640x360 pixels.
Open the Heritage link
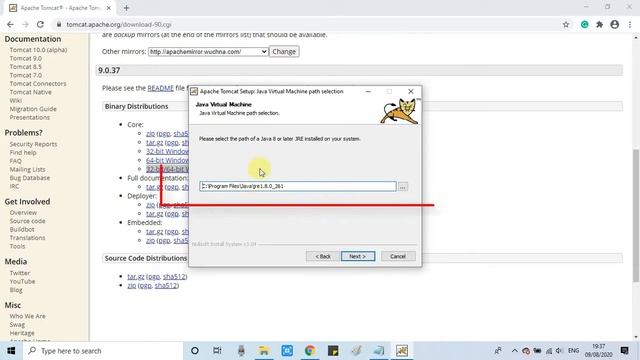pos(22,333)
